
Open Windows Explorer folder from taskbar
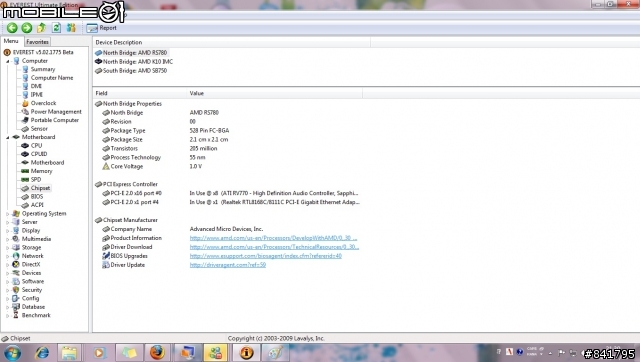[69, 353]
